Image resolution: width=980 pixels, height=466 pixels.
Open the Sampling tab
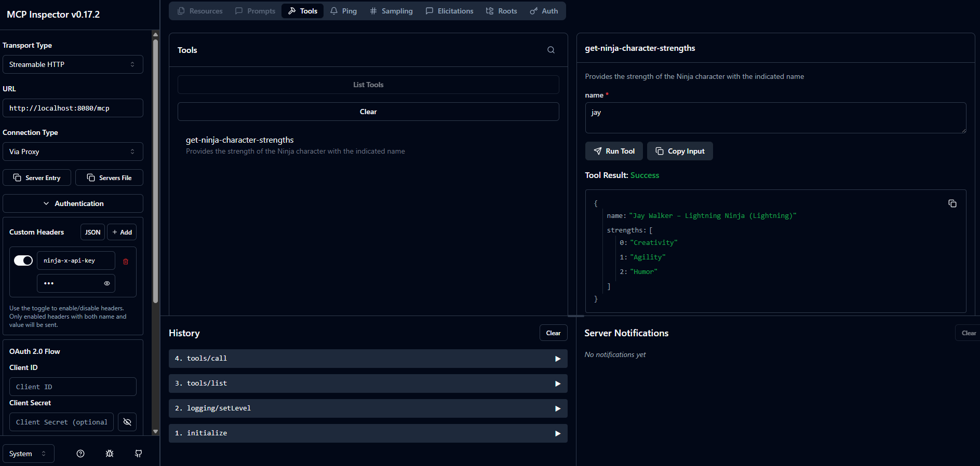click(391, 11)
